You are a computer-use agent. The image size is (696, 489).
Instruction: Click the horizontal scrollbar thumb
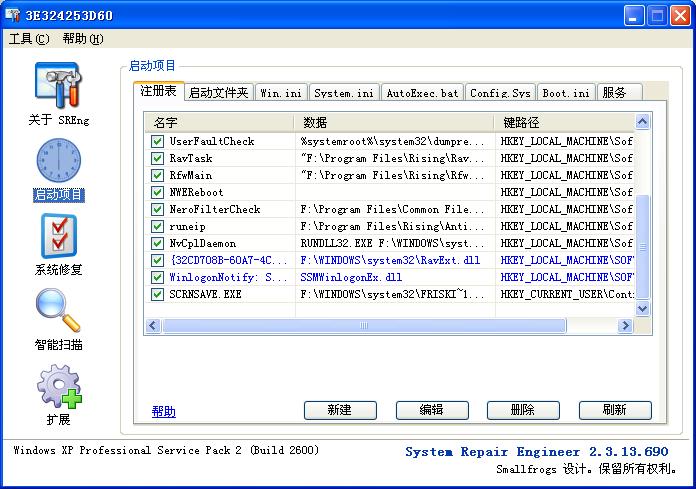pos(364,326)
